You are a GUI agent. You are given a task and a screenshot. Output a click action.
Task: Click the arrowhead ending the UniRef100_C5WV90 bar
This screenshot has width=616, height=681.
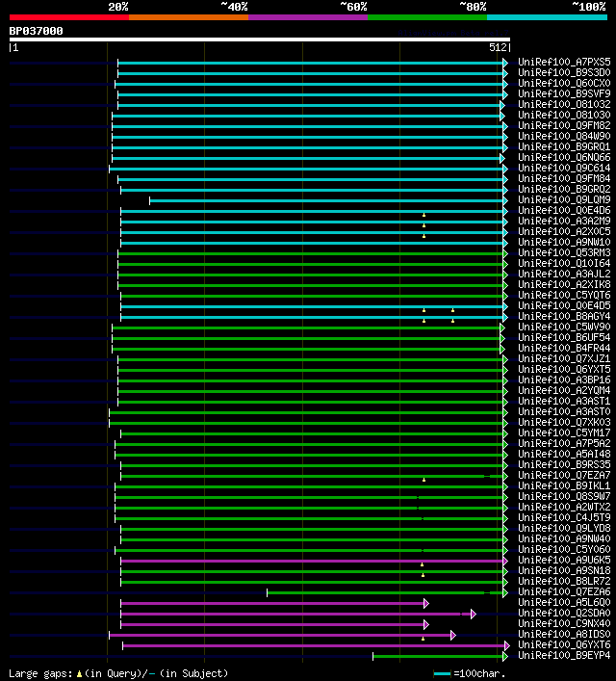click(x=501, y=327)
